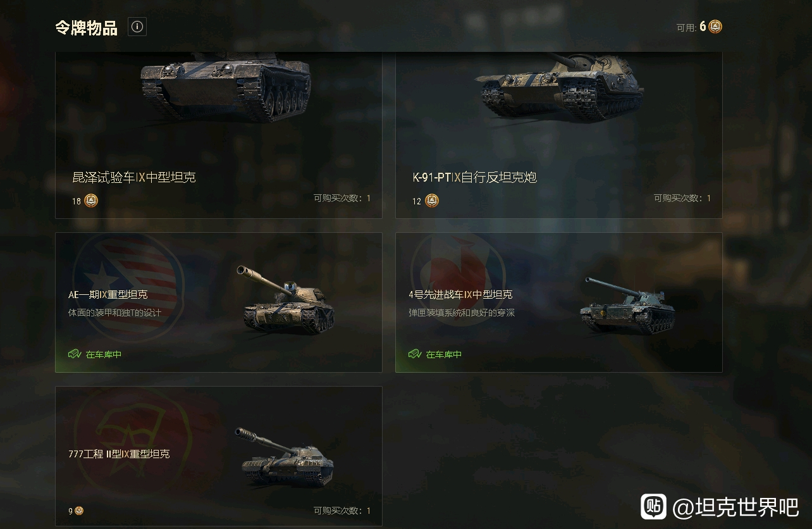Screen dimensions: 812x529
Task: Click 在车库中 under AE一期重型坦克
Action: pyautogui.click(x=104, y=355)
